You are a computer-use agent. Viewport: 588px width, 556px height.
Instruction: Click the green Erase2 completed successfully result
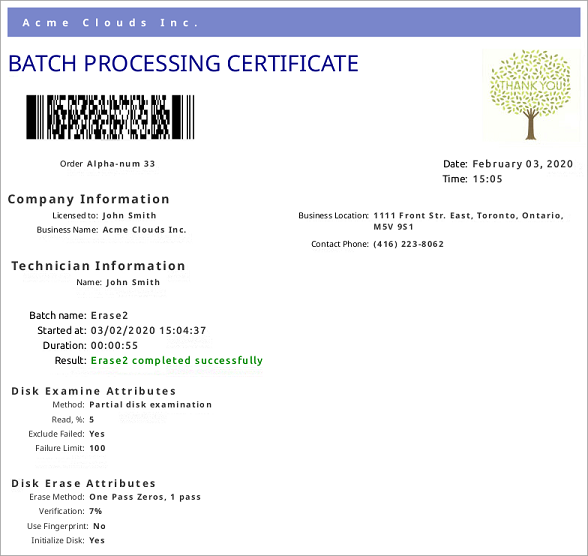tap(177, 361)
